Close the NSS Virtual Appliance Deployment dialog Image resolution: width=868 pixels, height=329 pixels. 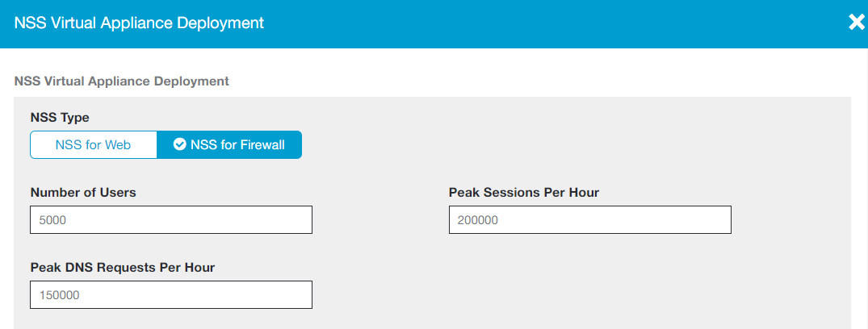pos(857,23)
